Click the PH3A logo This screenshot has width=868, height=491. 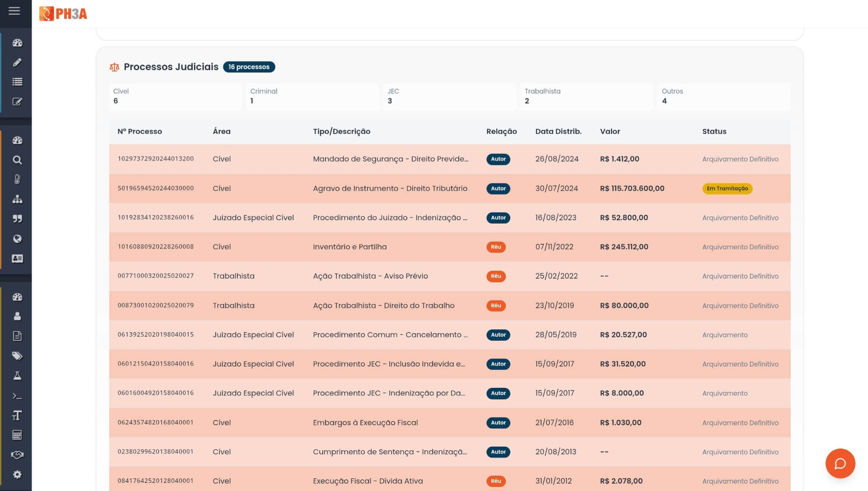click(63, 14)
